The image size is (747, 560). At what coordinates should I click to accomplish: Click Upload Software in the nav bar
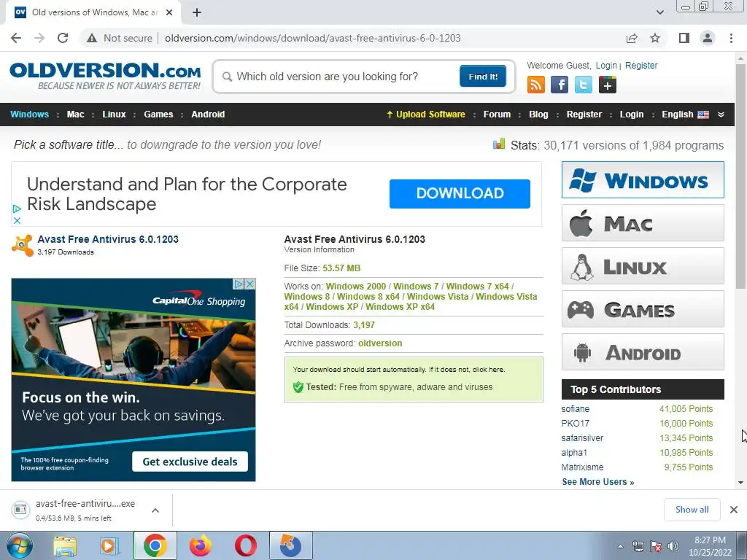click(x=426, y=114)
